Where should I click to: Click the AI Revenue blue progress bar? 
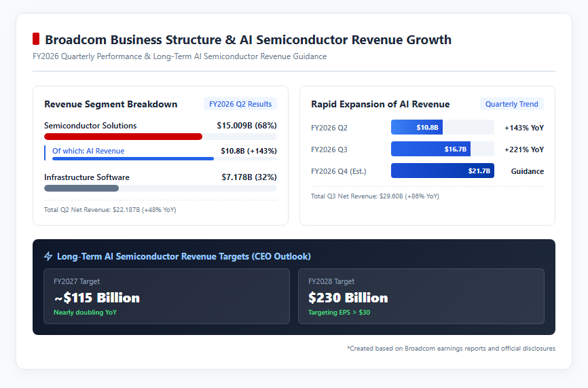click(x=133, y=159)
